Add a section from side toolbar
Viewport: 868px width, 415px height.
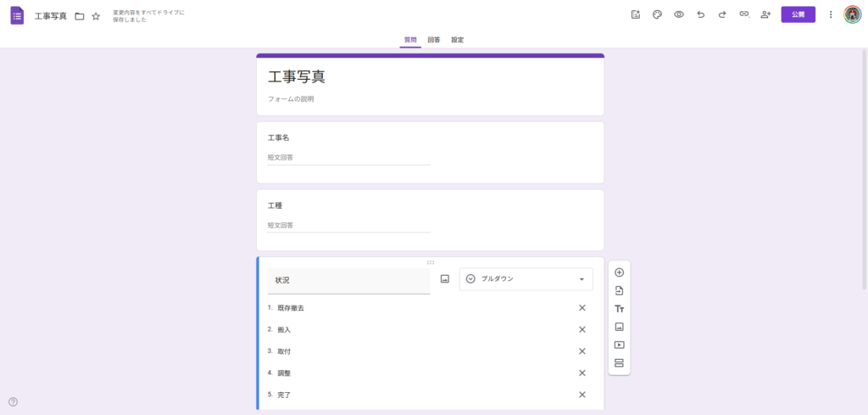619,363
